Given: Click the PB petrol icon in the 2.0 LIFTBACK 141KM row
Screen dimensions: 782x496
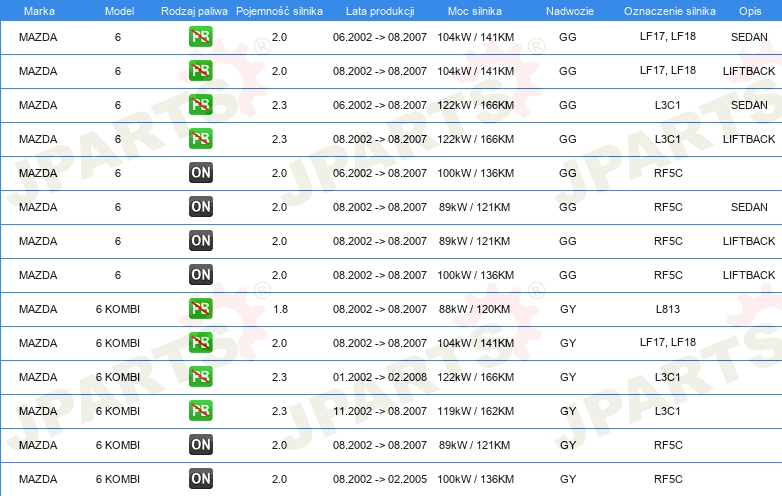Looking at the screenshot, I should point(200,70).
